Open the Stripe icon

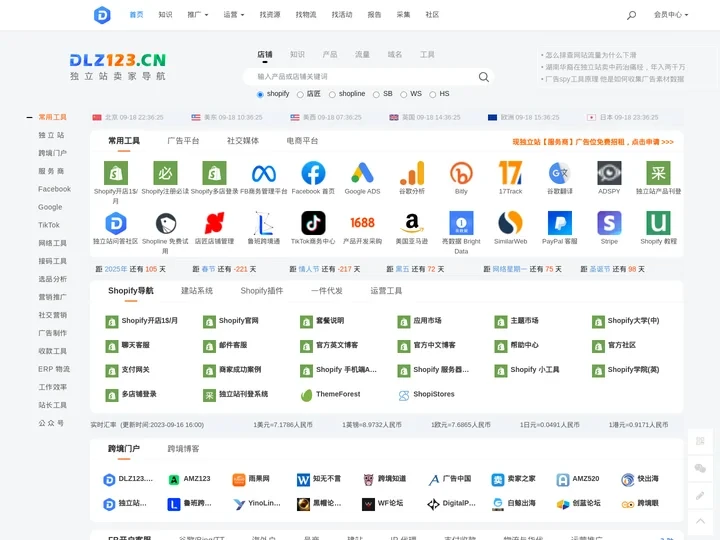coord(609,223)
